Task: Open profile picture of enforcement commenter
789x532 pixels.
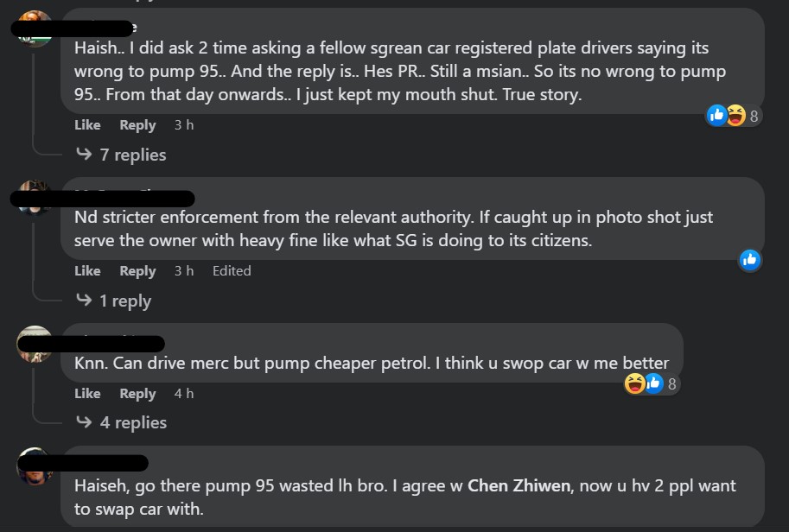Action: pos(35,198)
